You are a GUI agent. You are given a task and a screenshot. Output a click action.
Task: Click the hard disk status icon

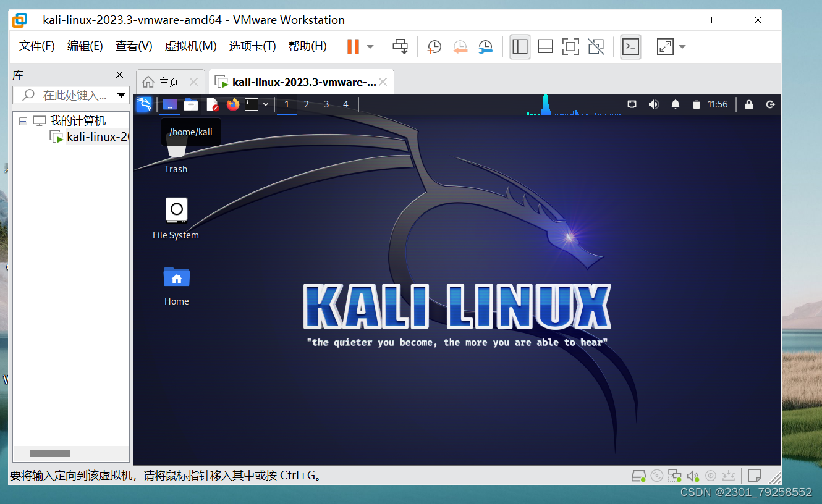click(x=638, y=476)
